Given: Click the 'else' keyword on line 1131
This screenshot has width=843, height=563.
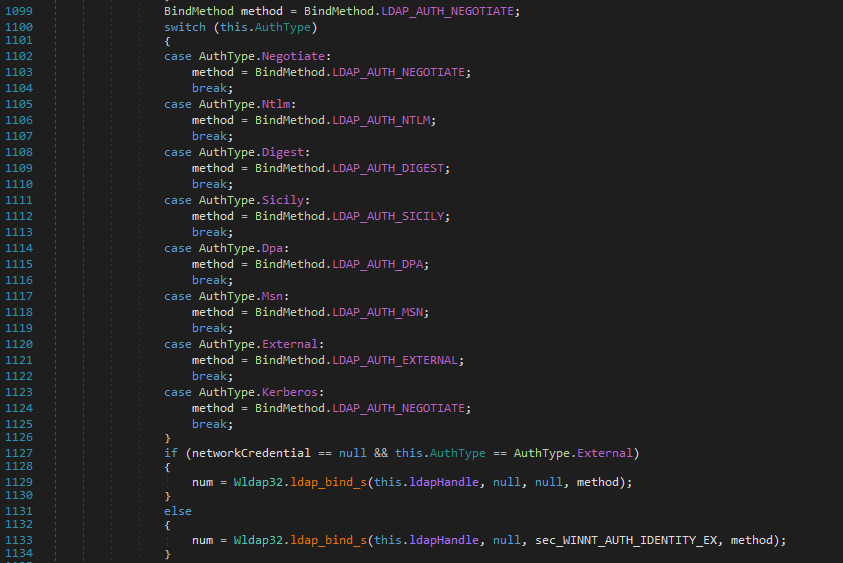Looking at the screenshot, I should 178,511.
